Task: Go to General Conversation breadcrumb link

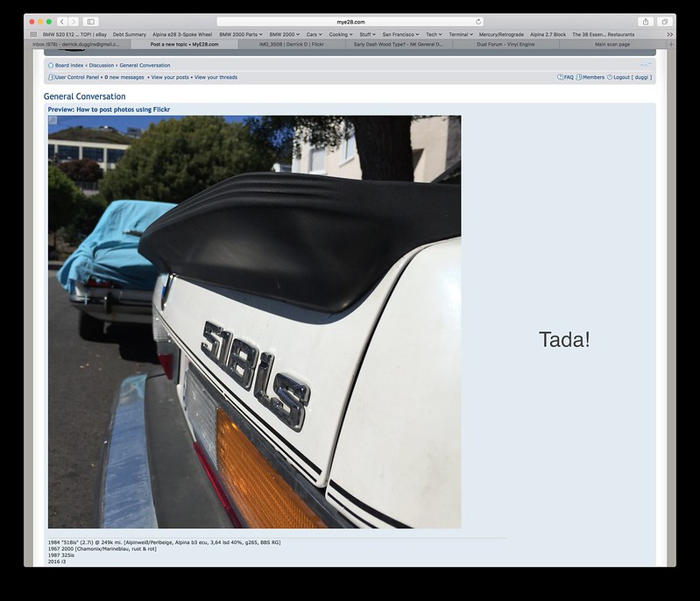Action: pos(145,65)
